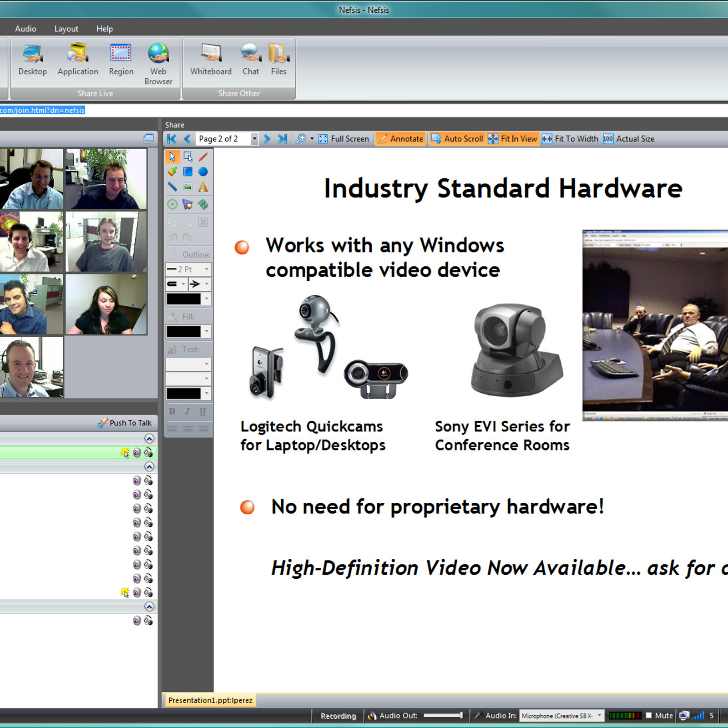728x728 pixels.
Task: Select the green target pointer tool
Action: click(172, 204)
